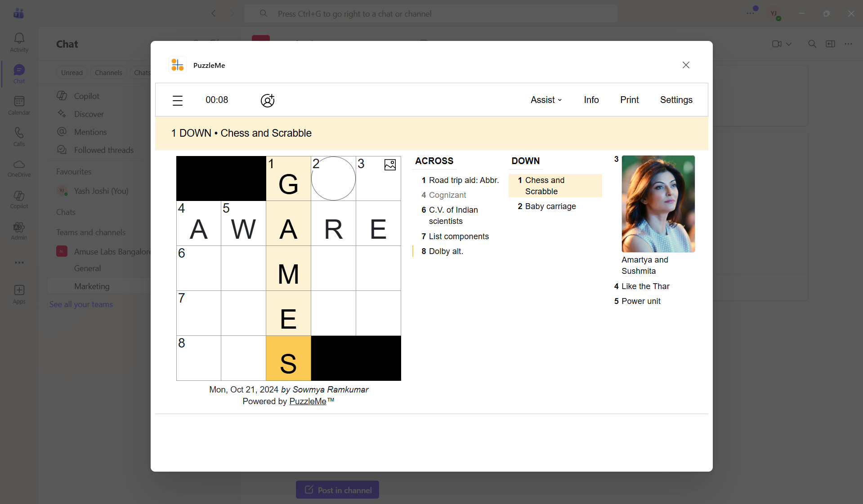Click the image icon in cell 3
Screen dimensions: 863x504
coord(390,165)
